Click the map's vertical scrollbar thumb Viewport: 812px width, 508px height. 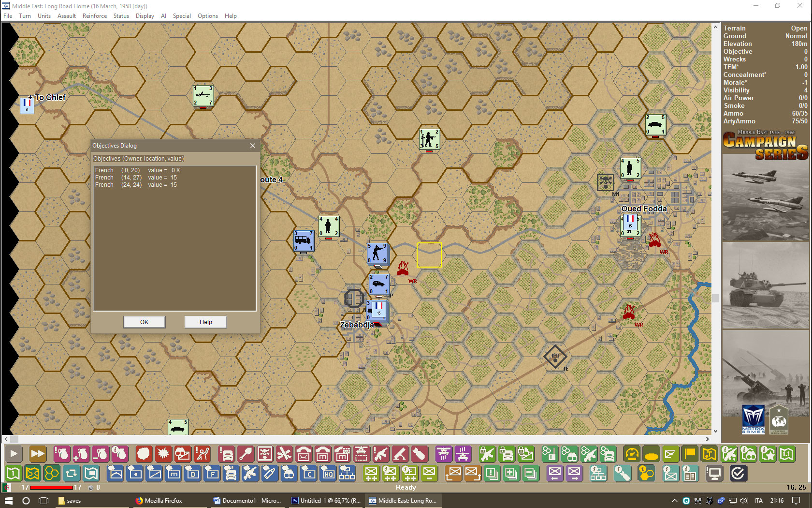pos(716,298)
